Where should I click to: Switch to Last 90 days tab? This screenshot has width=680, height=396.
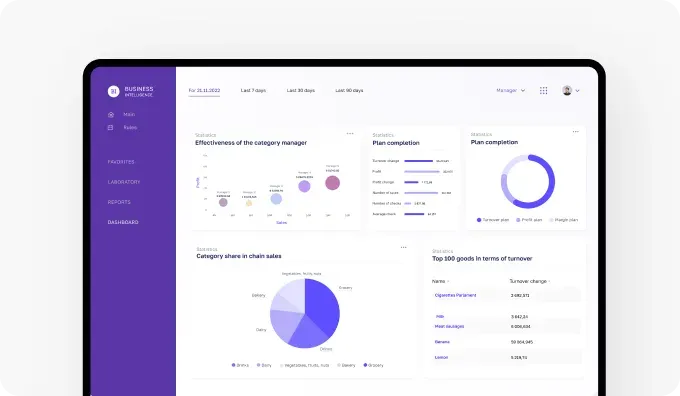coord(349,90)
